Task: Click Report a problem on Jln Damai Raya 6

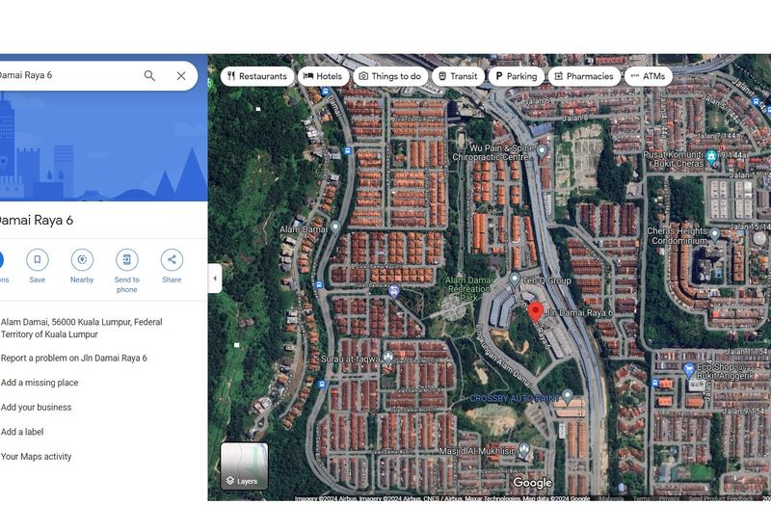Action: (x=74, y=359)
